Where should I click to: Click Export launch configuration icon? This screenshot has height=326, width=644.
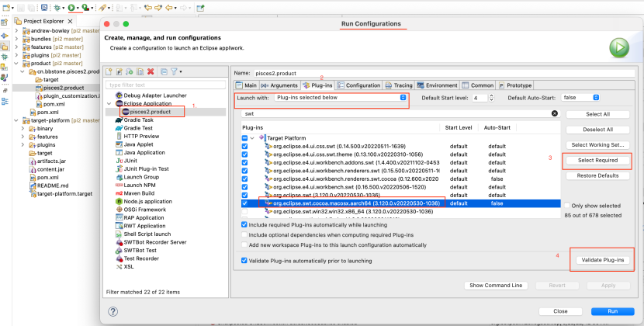point(130,71)
